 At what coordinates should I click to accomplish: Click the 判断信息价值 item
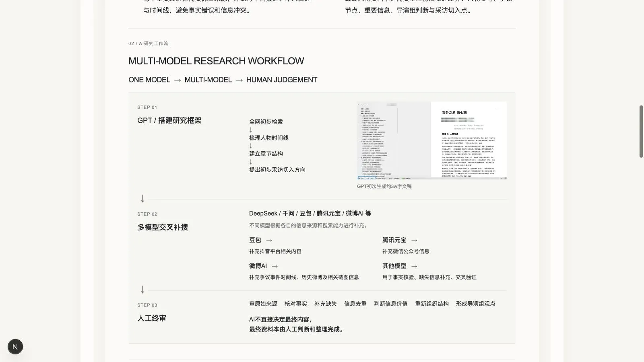[391, 304]
